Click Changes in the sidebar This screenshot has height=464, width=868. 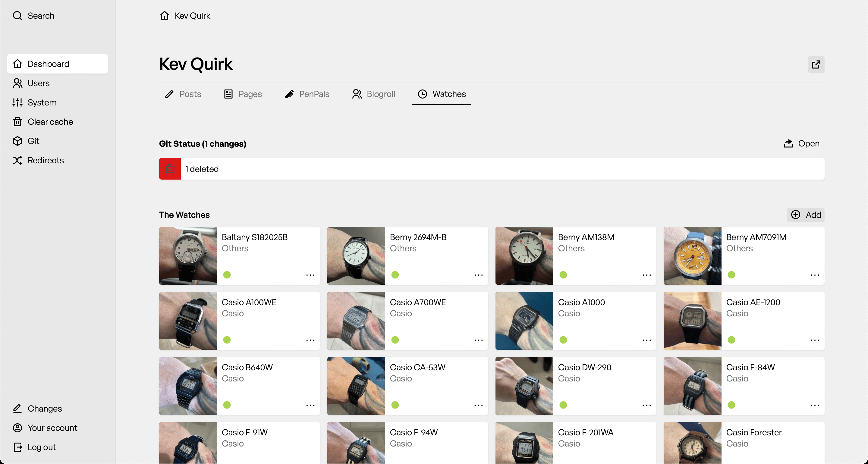point(58,409)
